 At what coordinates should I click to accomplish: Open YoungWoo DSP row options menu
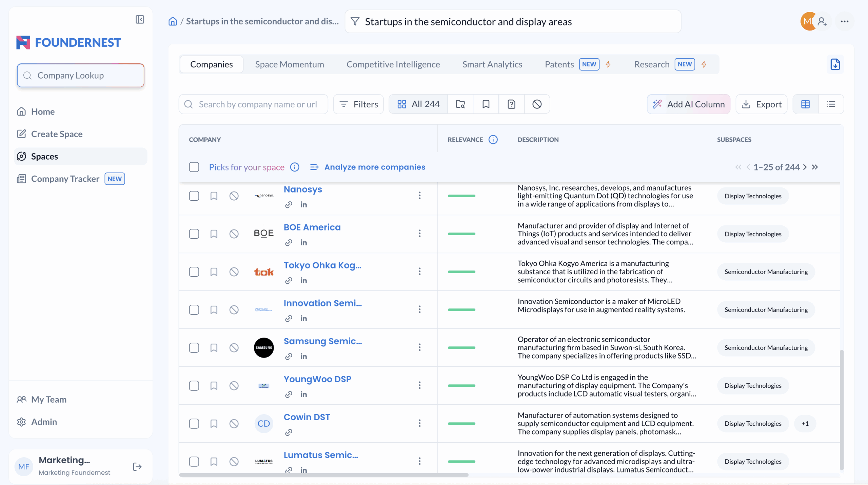tap(419, 385)
